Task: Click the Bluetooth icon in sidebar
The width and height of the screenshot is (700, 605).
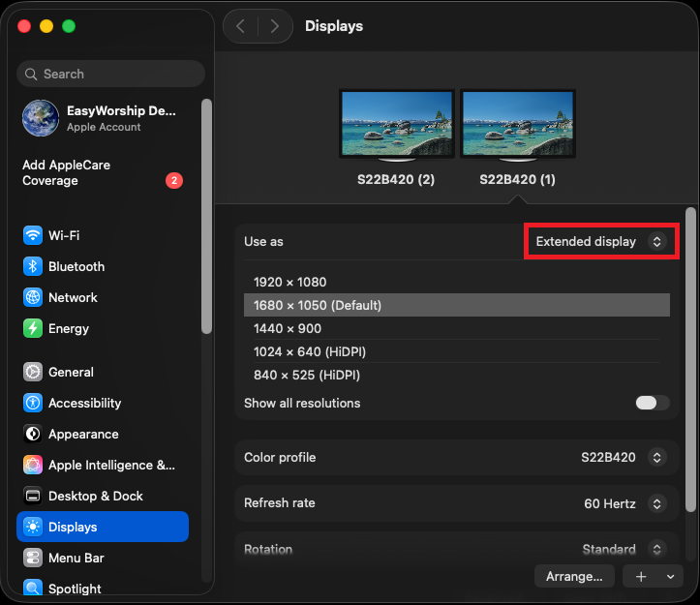Action: tap(33, 266)
